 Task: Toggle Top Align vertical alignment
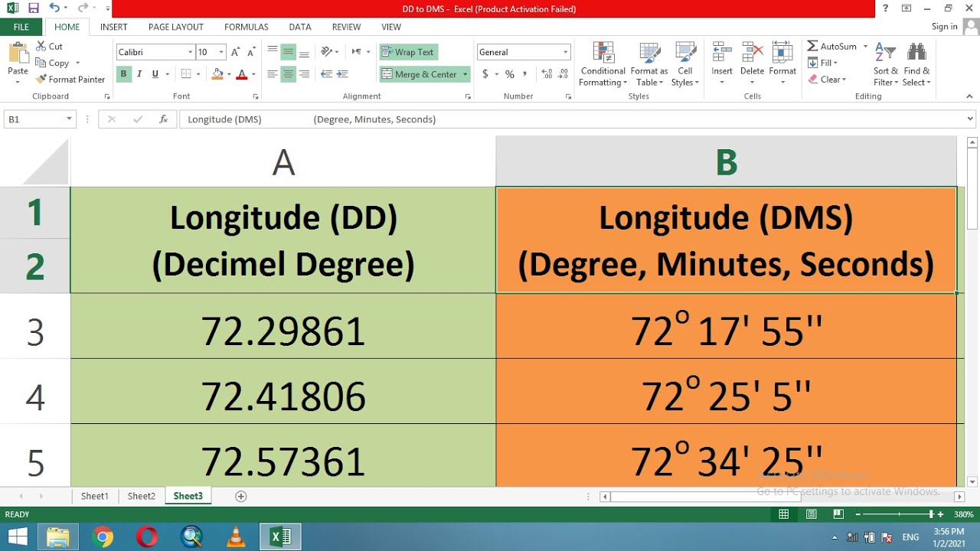pos(273,52)
